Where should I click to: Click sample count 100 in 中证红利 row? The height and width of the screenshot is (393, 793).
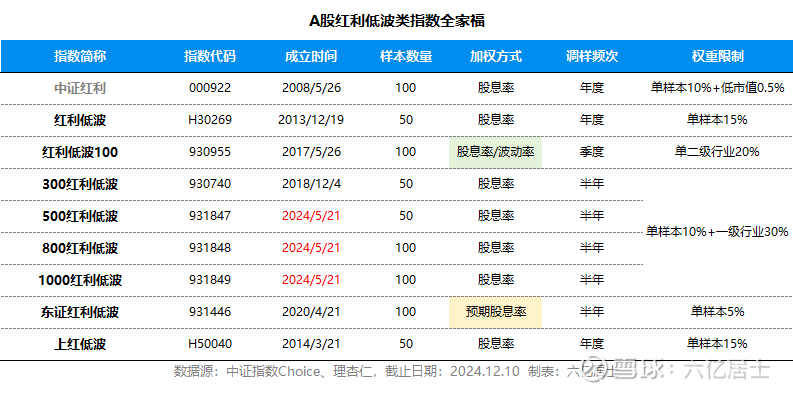pos(406,88)
